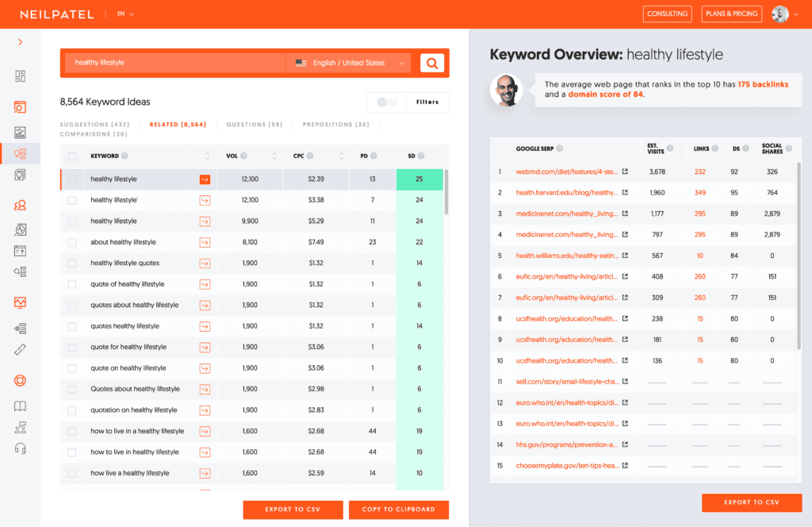Check the box for 'about healthy lifestyle'

[x=72, y=243]
